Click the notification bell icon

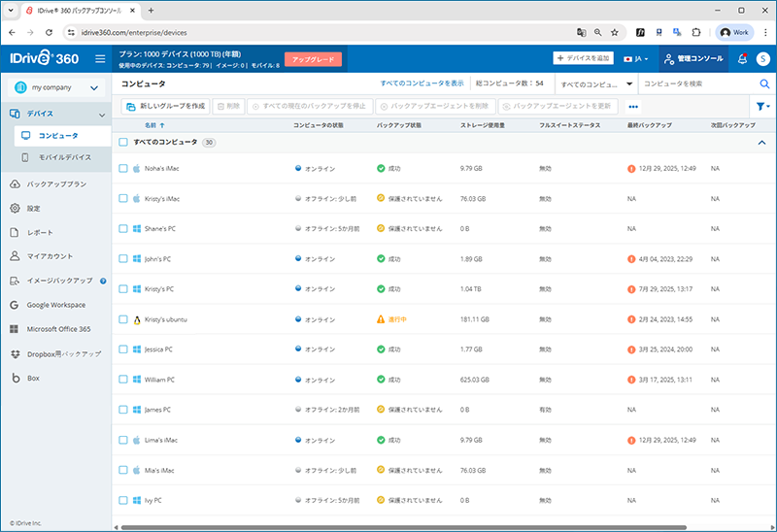(x=742, y=59)
